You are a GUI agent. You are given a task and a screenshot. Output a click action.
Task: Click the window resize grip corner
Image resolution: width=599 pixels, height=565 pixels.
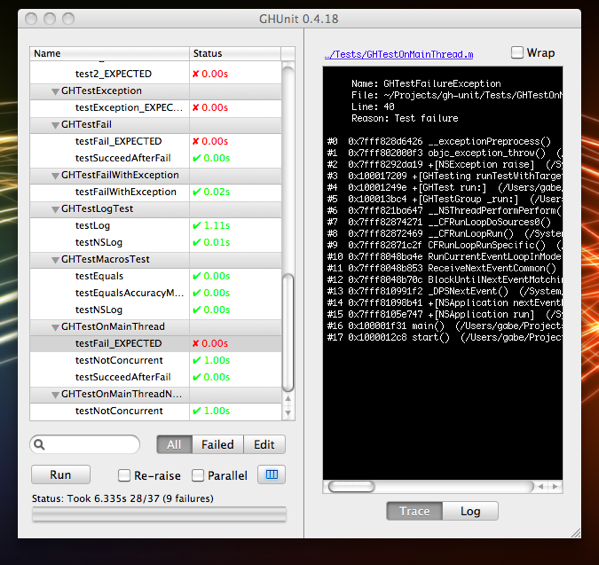[576, 533]
